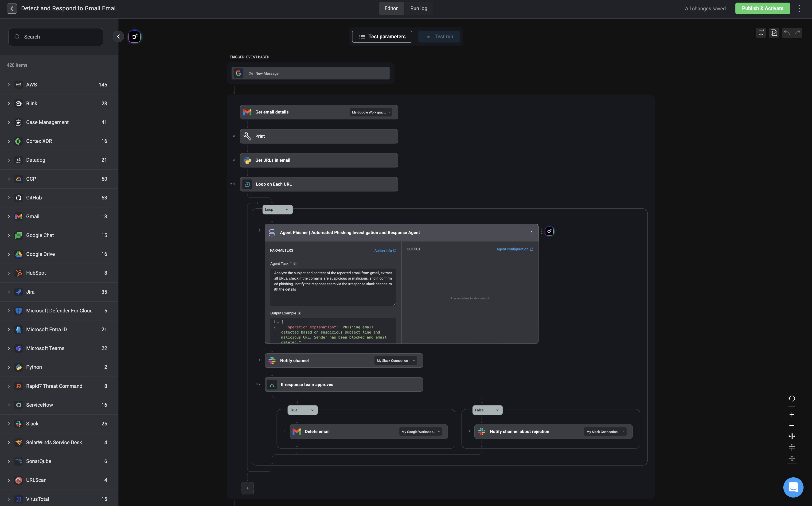The height and width of the screenshot is (506, 812).
Task: Click the fit-width canvas icon
Action: tap(792, 436)
